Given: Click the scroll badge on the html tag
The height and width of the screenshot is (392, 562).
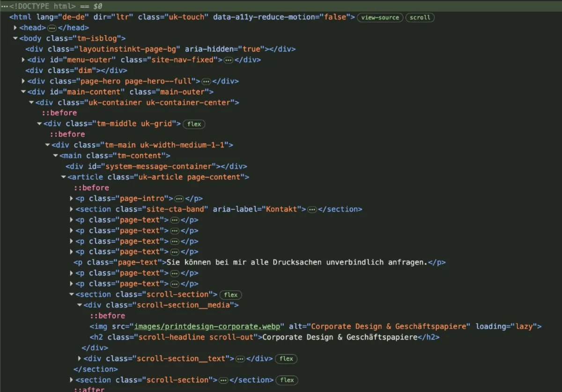Looking at the screenshot, I should pyautogui.click(x=420, y=17).
